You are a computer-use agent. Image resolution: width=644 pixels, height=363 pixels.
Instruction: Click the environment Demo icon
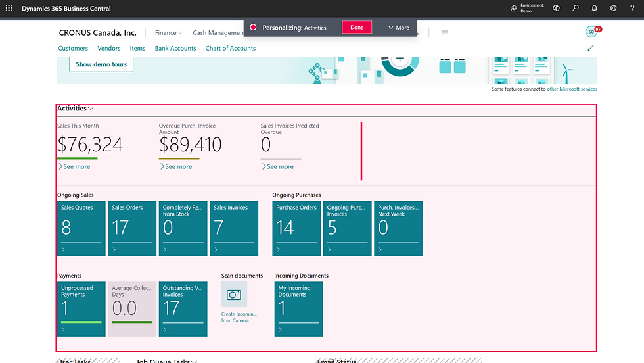tap(514, 8)
